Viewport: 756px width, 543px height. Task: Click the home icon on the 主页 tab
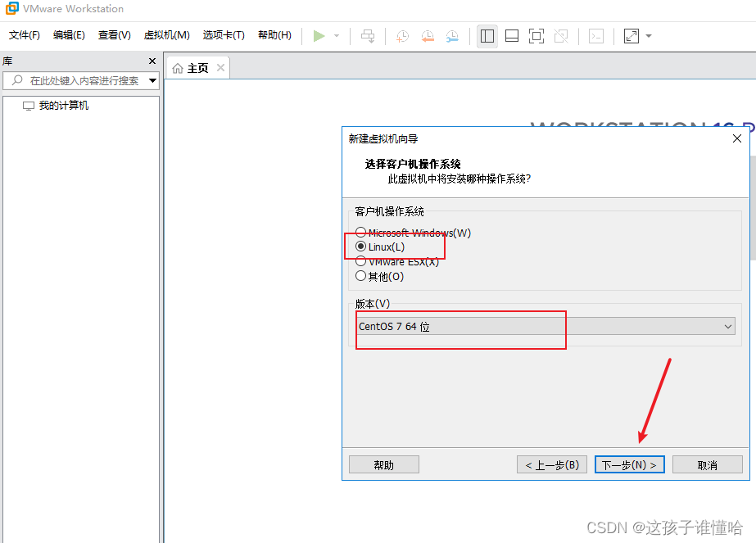click(178, 69)
